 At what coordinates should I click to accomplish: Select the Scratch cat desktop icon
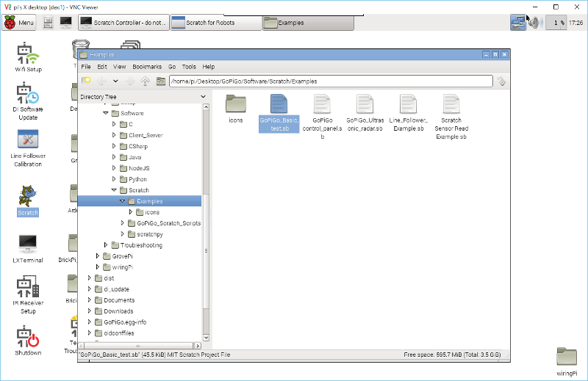coord(28,201)
